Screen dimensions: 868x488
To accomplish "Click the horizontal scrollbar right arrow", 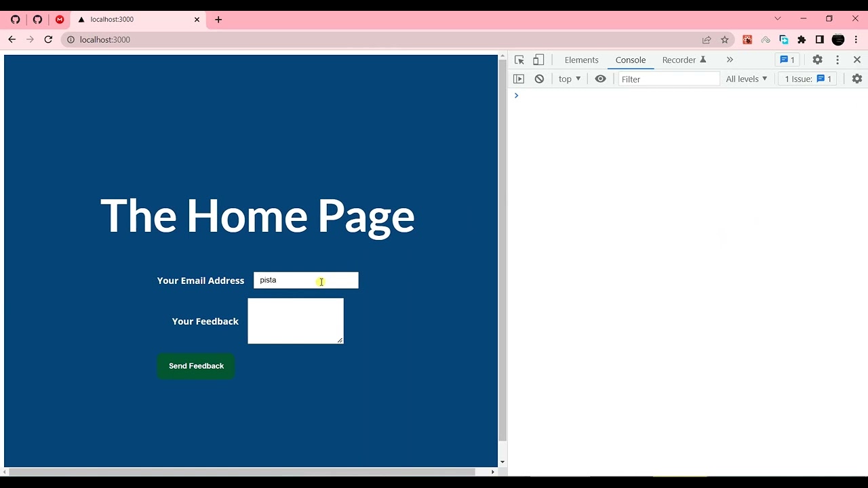I will tap(493, 472).
